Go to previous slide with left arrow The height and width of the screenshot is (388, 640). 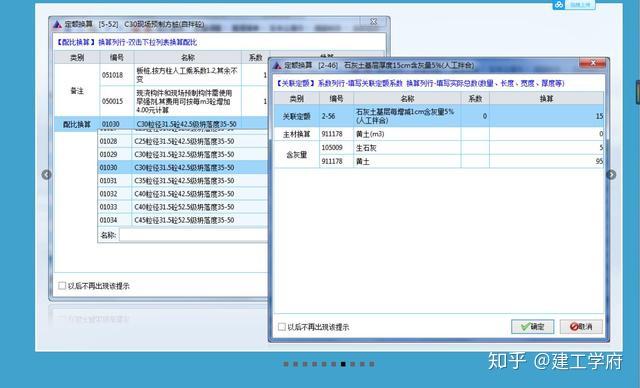click(x=47, y=175)
